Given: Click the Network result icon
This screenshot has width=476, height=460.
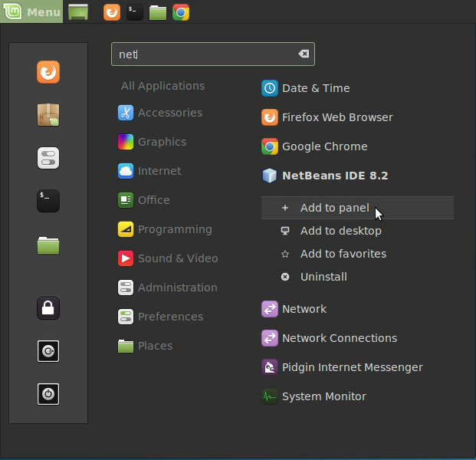Looking at the screenshot, I should (270, 309).
